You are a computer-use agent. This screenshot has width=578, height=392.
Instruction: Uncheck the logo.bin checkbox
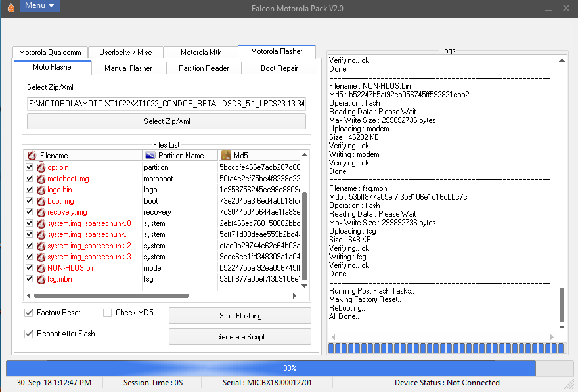[30, 189]
